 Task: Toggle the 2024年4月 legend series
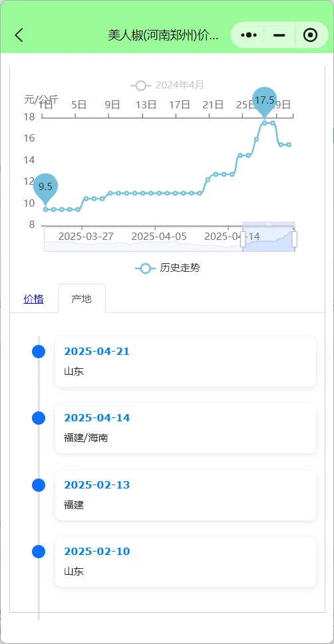(167, 86)
